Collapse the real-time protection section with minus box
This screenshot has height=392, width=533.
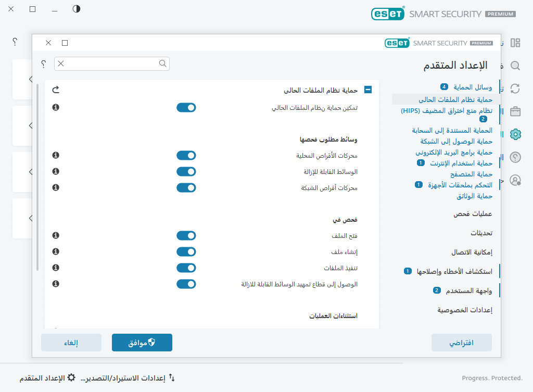[368, 90]
